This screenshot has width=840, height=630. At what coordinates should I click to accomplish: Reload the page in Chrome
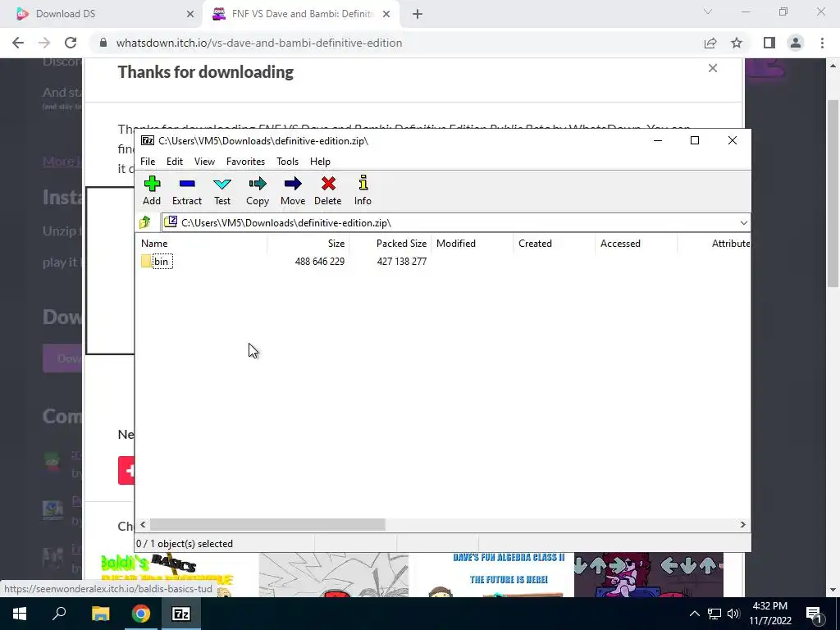[x=71, y=43]
